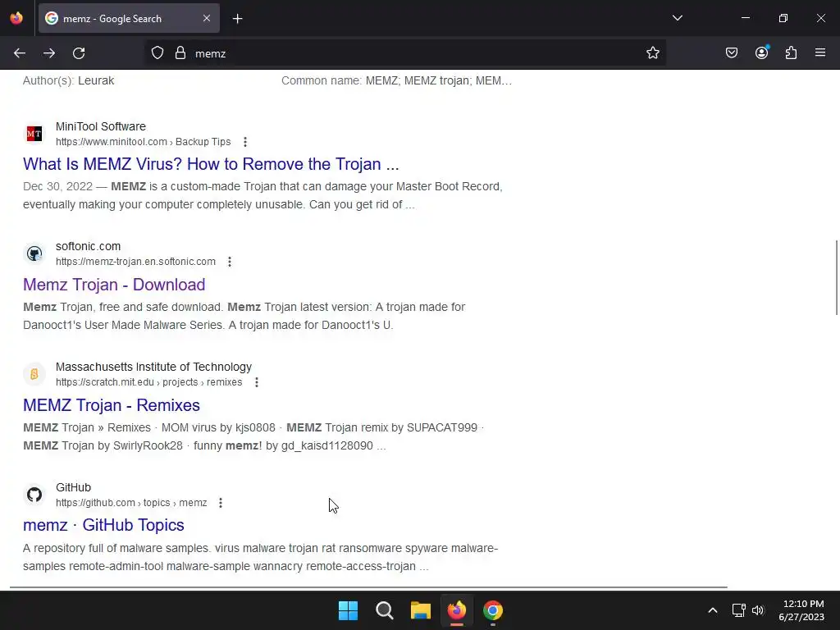Image resolution: width=840 pixels, height=630 pixels.
Task: Open options for MiniTool Software result
Action: 244,142
